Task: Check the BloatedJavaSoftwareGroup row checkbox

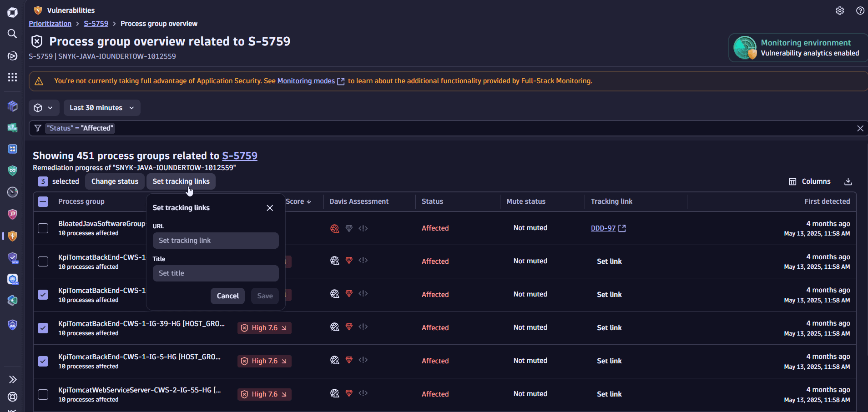Action: (x=43, y=228)
